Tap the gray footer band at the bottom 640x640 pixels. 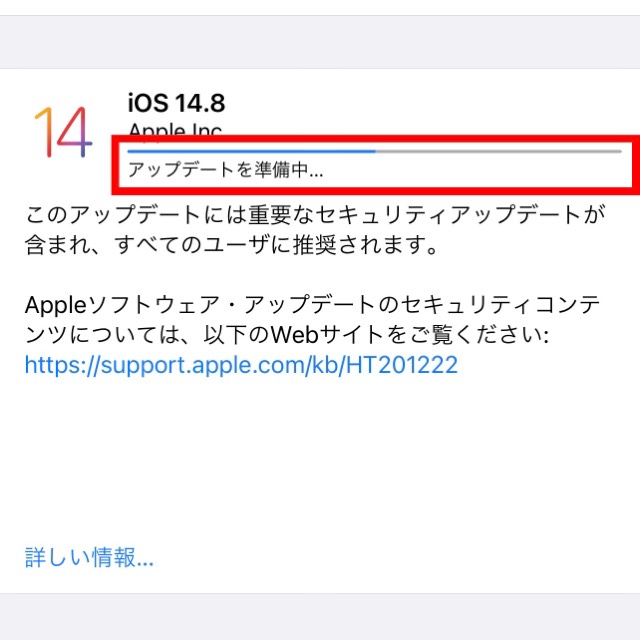(320, 616)
